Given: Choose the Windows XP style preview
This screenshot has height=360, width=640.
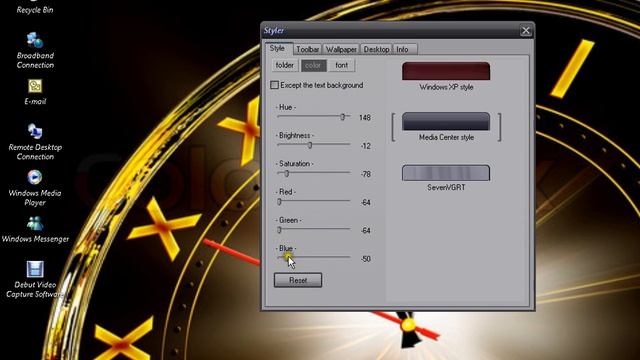Looking at the screenshot, I should coord(446,71).
